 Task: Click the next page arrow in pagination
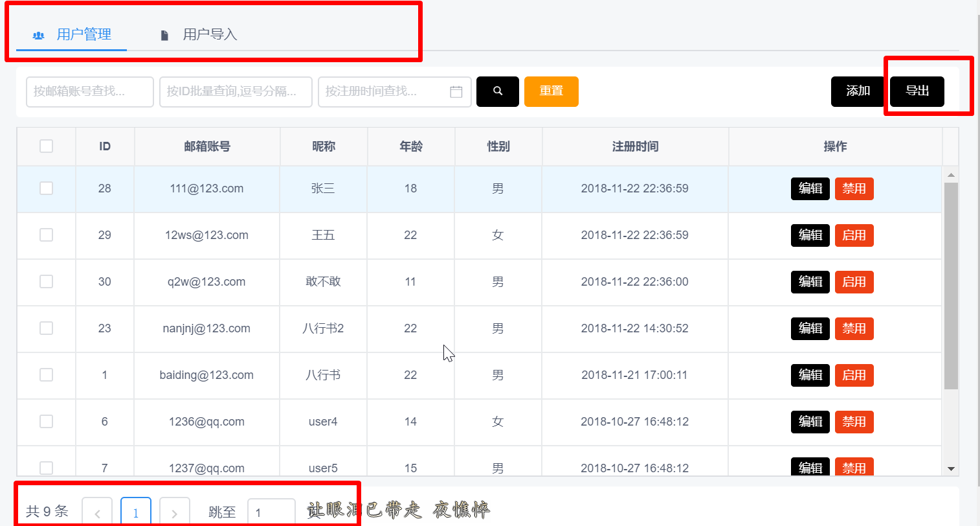[175, 512]
